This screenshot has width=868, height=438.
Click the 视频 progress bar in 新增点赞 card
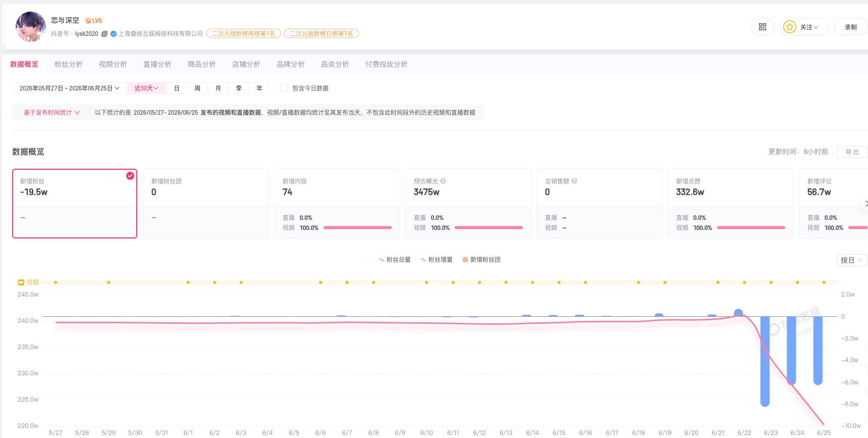click(x=751, y=228)
